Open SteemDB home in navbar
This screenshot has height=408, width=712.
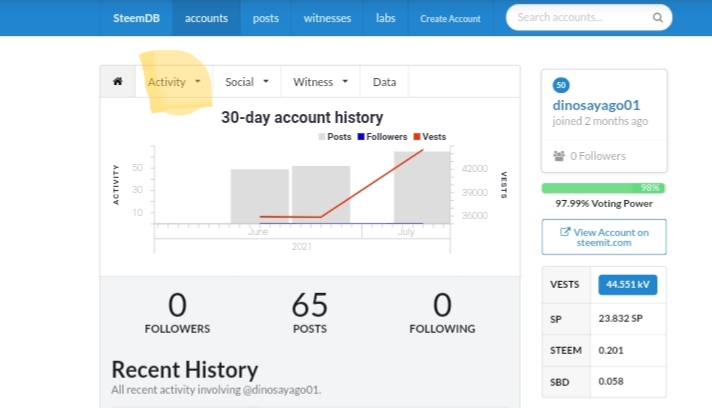(x=136, y=18)
